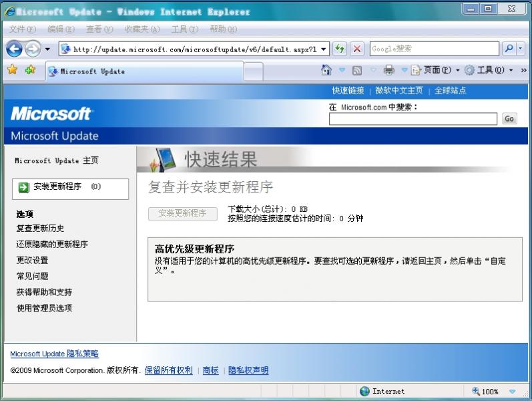Open 复查更新历史 option
This screenshot has height=401, width=532.
(40, 229)
